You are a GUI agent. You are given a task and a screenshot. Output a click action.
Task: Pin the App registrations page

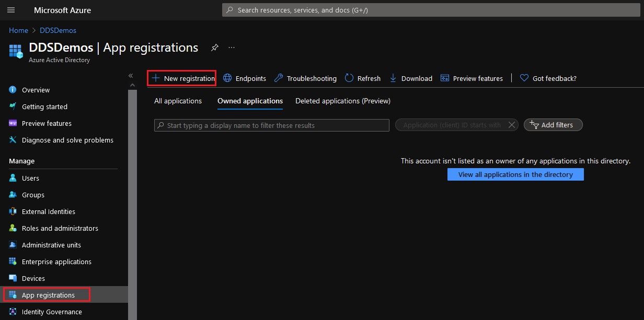[x=214, y=48]
